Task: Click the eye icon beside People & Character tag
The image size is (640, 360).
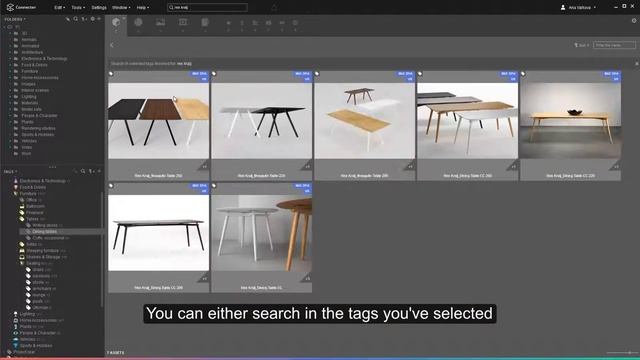Action: click(x=16, y=333)
